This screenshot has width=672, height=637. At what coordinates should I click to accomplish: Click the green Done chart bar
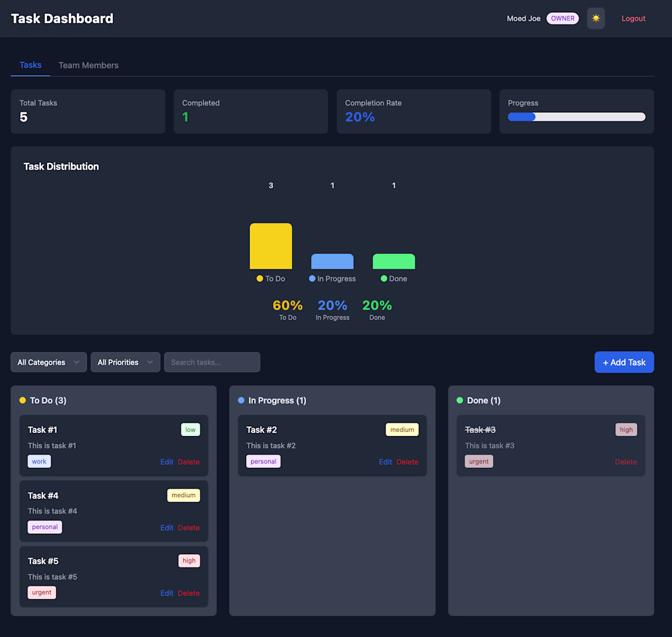394,261
